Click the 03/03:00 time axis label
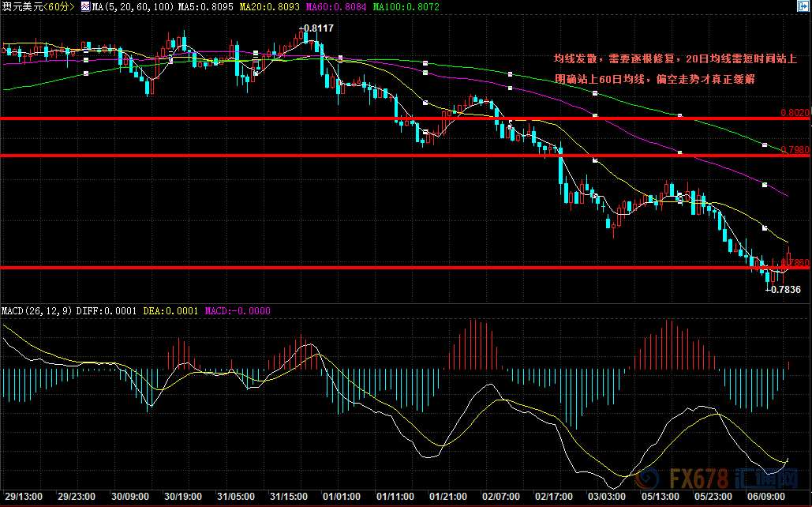Screen dimensions: 812x507 point(607,498)
